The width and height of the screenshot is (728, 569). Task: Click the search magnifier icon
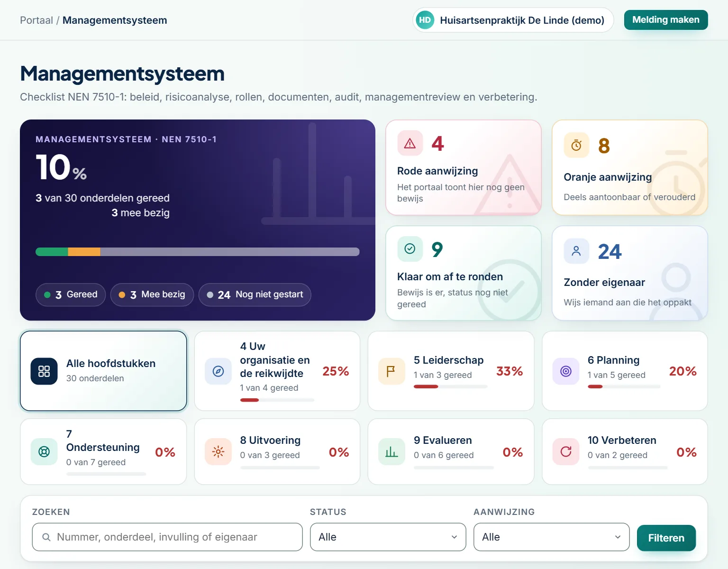click(46, 537)
